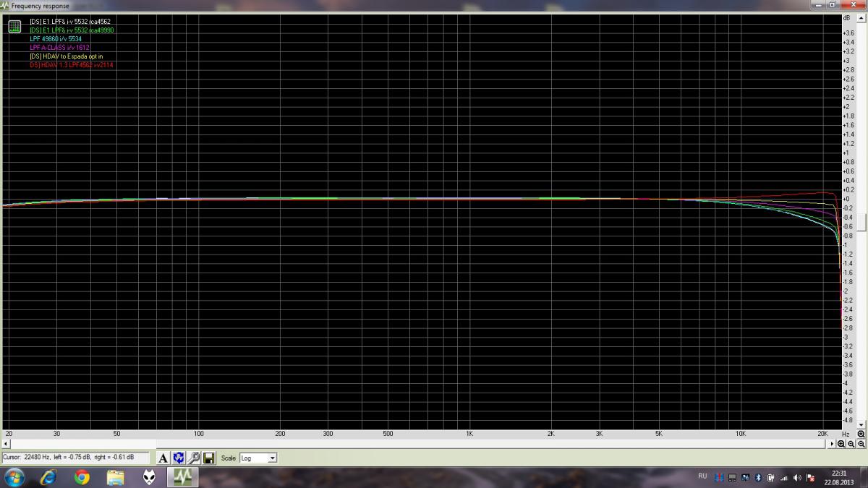The height and width of the screenshot is (488, 868).
Task: Open the Windows Start menu
Action: (14, 477)
